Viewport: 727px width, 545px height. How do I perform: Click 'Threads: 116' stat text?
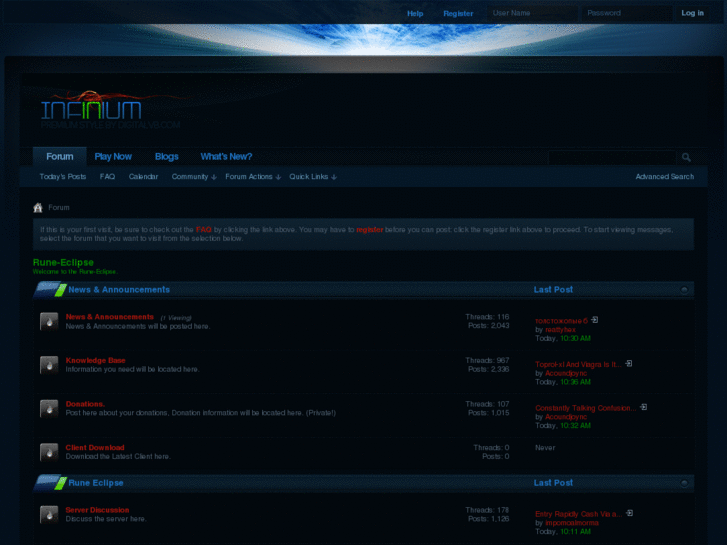[x=487, y=317]
